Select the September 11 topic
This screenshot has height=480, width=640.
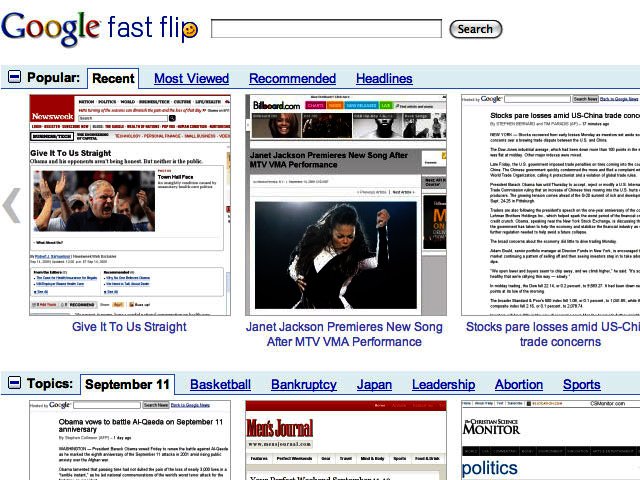pos(127,384)
